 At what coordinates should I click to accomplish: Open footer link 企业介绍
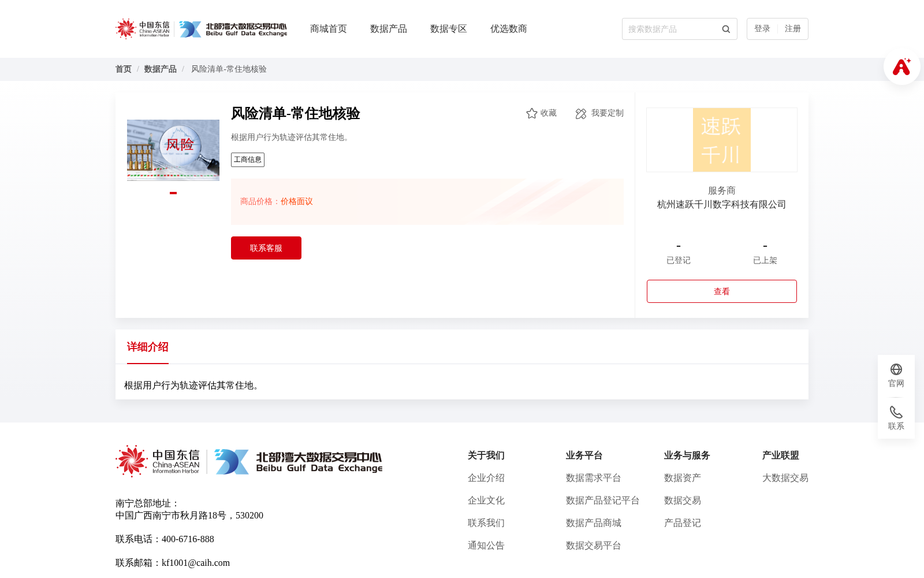pos(486,478)
